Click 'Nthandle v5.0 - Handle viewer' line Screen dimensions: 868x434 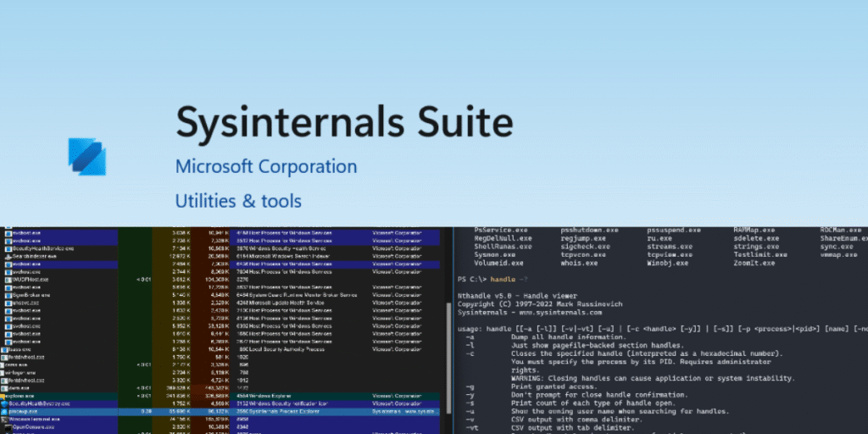point(517,296)
